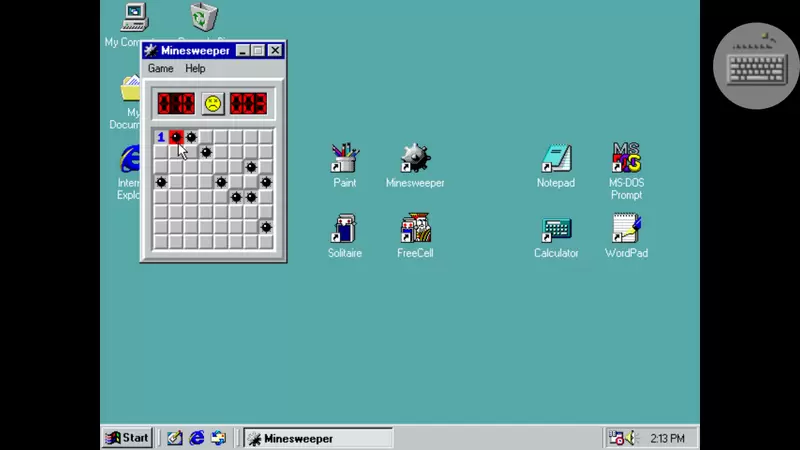Open the Solitaire desktop icon

(345, 229)
